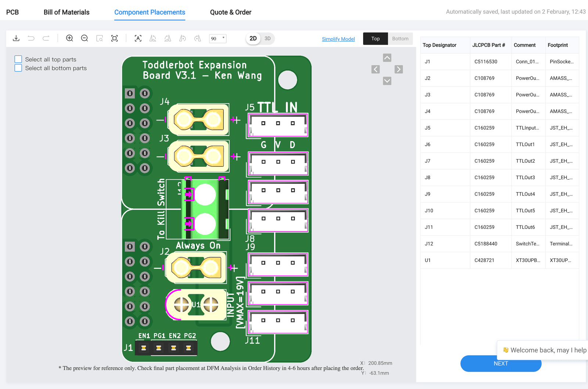Image resolution: width=588 pixels, height=389 pixels.
Task: Pan the board view right with chevron
Action: point(399,69)
